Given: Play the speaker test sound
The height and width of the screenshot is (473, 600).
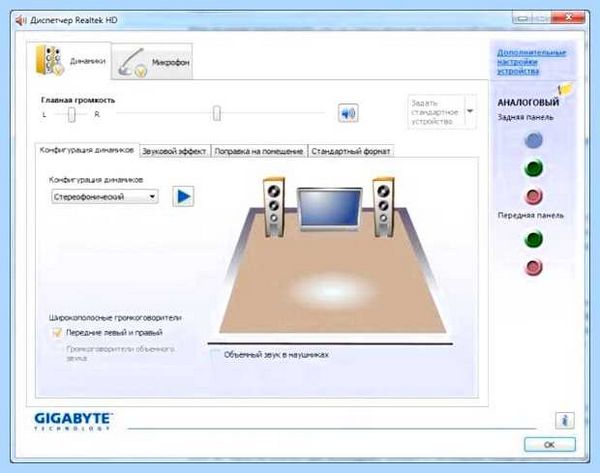Looking at the screenshot, I should point(183,197).
